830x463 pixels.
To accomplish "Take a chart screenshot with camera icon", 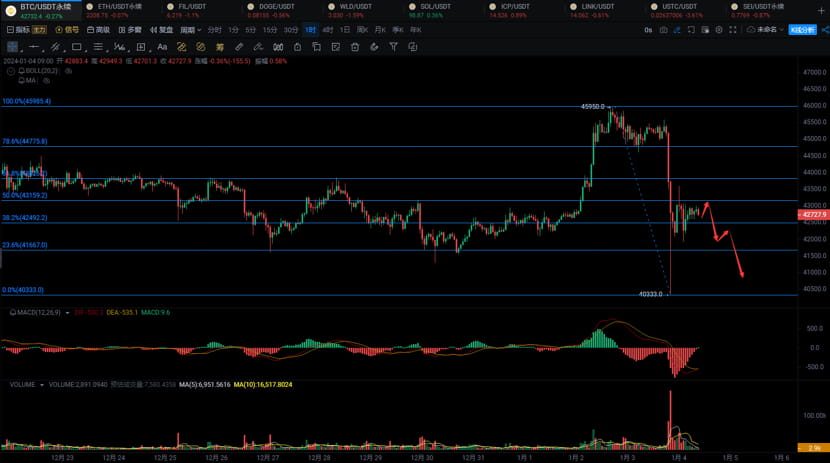I will tap(663, 30).
